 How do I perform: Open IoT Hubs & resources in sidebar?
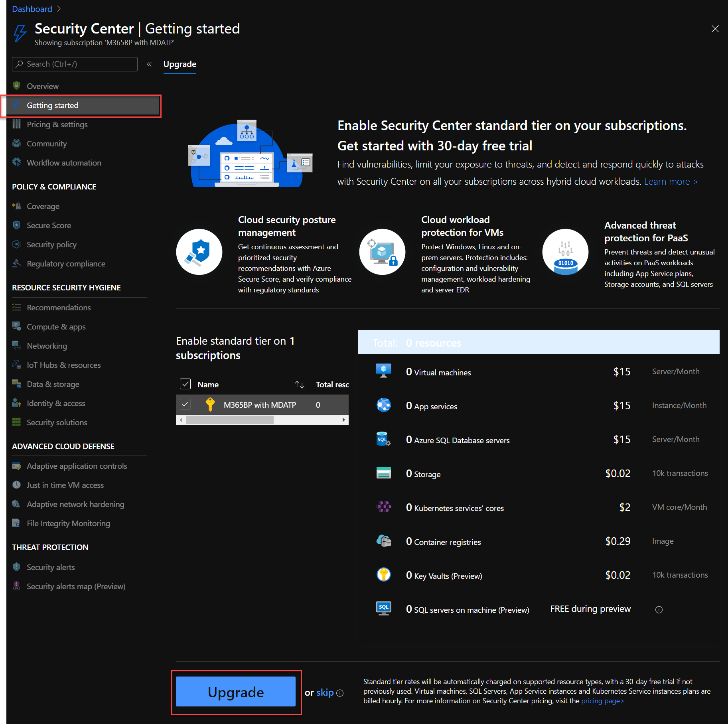coord(63,365)
